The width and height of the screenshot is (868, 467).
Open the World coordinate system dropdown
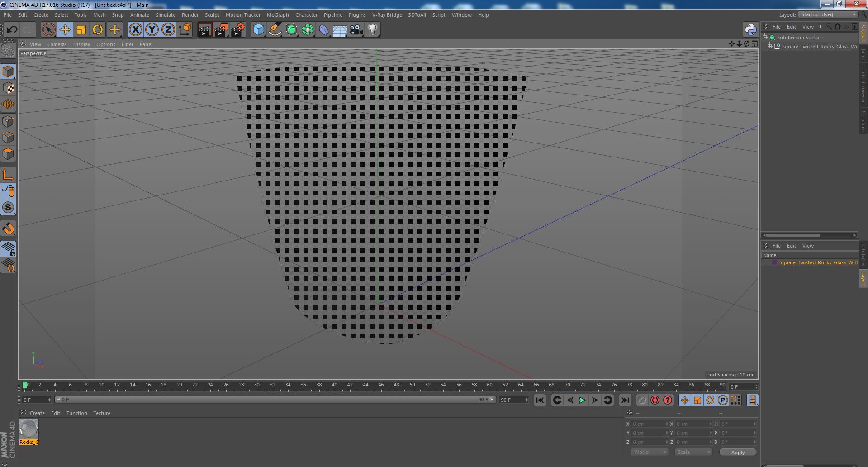coord(650,452)
